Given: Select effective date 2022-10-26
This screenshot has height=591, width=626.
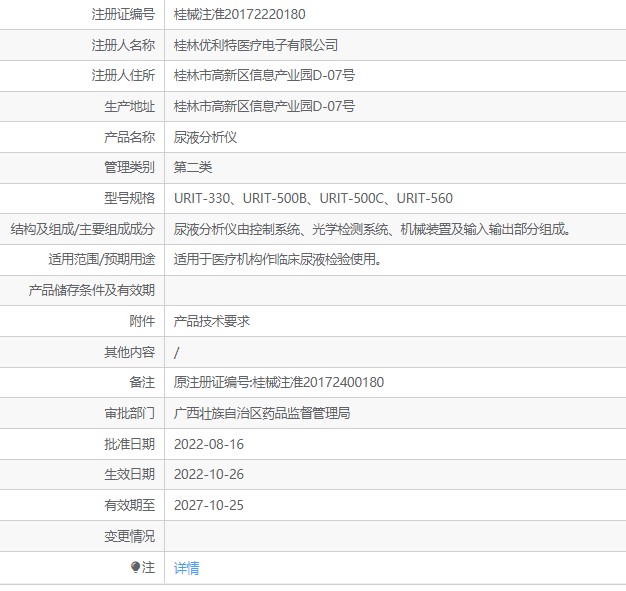Looking at the screenshot, I should 209,474.
